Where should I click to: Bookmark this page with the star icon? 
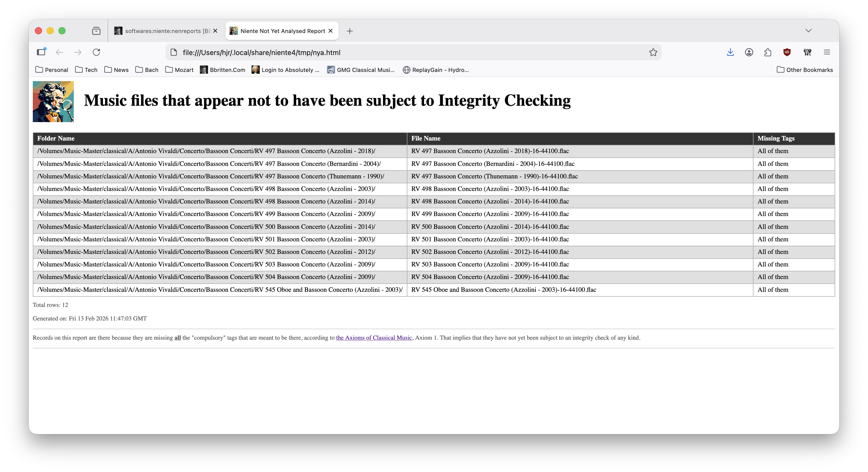[653, 52]
